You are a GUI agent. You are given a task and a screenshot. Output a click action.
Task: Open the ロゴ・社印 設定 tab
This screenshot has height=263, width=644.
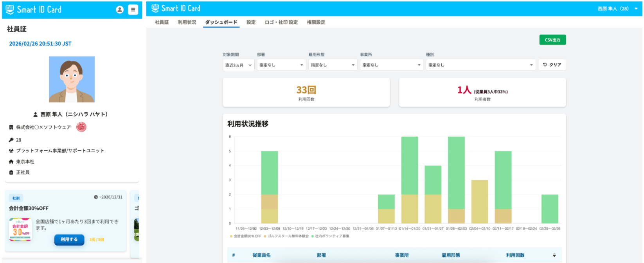281,22
